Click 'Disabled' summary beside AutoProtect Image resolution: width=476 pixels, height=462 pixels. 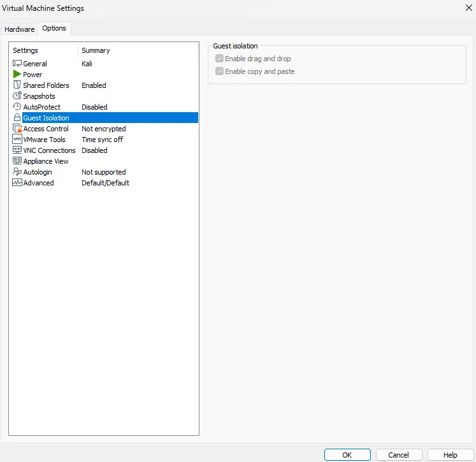click(x=94, y=107)
